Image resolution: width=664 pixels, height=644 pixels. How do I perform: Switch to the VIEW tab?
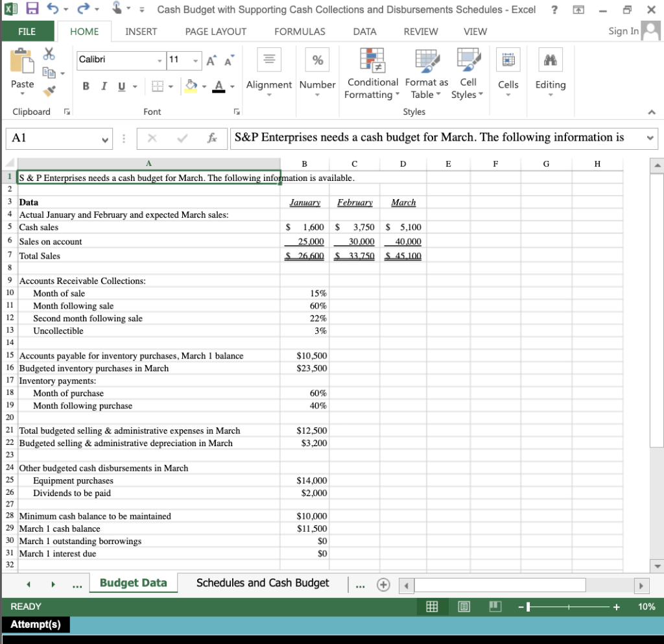coord(475,32)
